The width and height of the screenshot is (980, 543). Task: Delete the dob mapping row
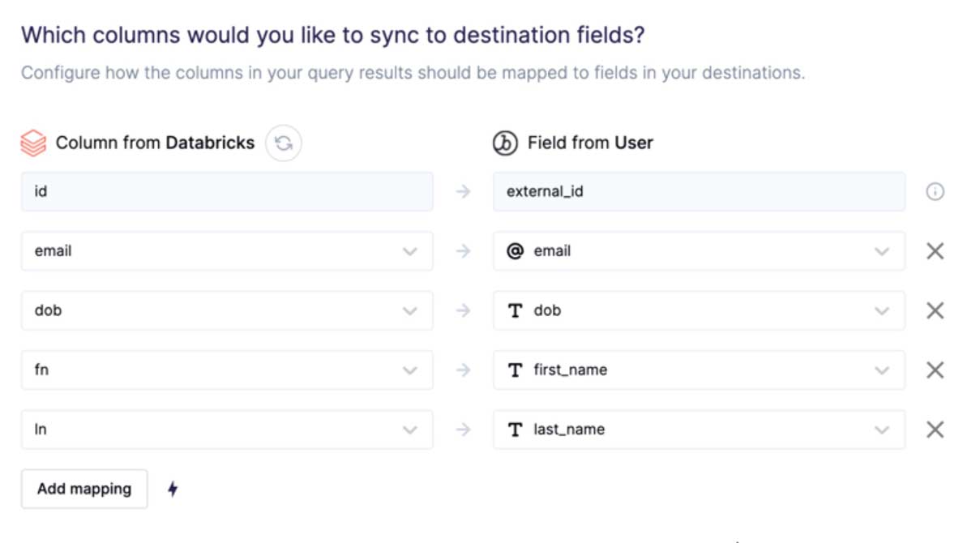coord(935,310)
